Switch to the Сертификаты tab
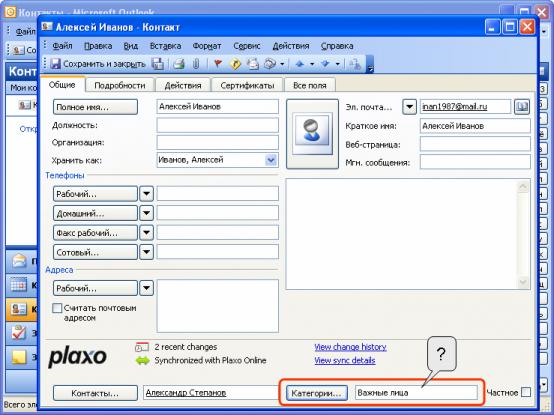The height and width of the screenshot is (415, 554). (x=247, y=85)
